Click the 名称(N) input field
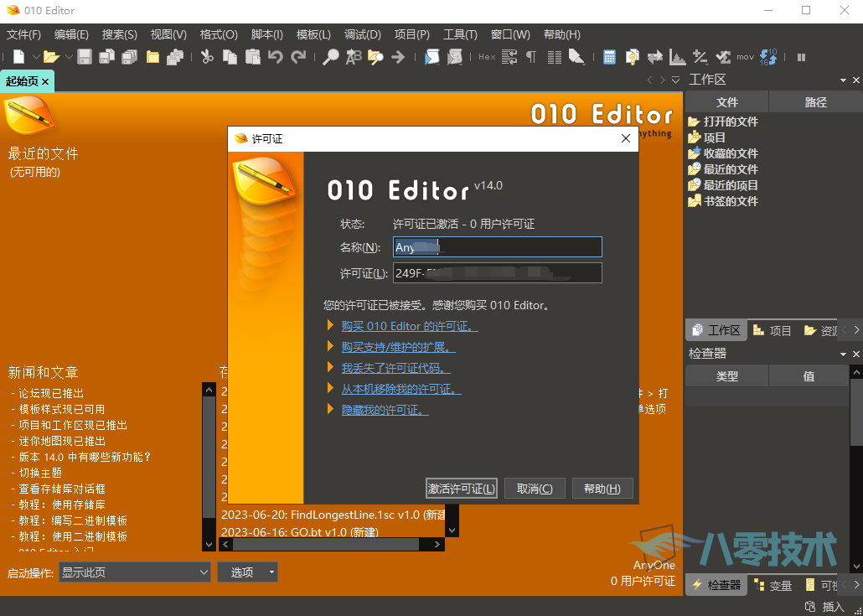The image size is (863, 616). click(x=498, y=247)
